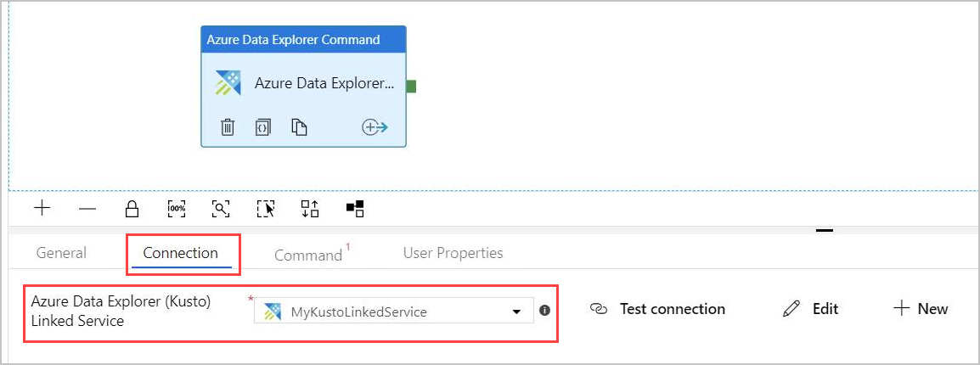Click Test connection

click(658, 309)
